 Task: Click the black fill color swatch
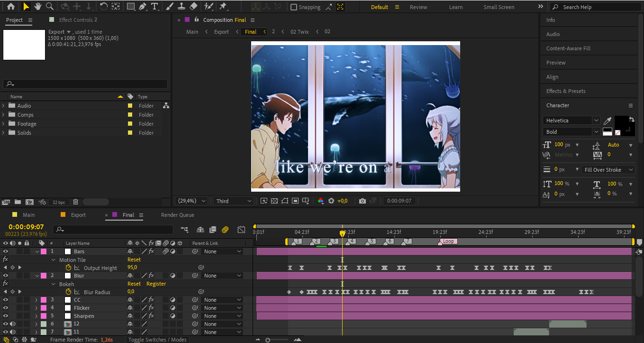click(x=621, y=123)
